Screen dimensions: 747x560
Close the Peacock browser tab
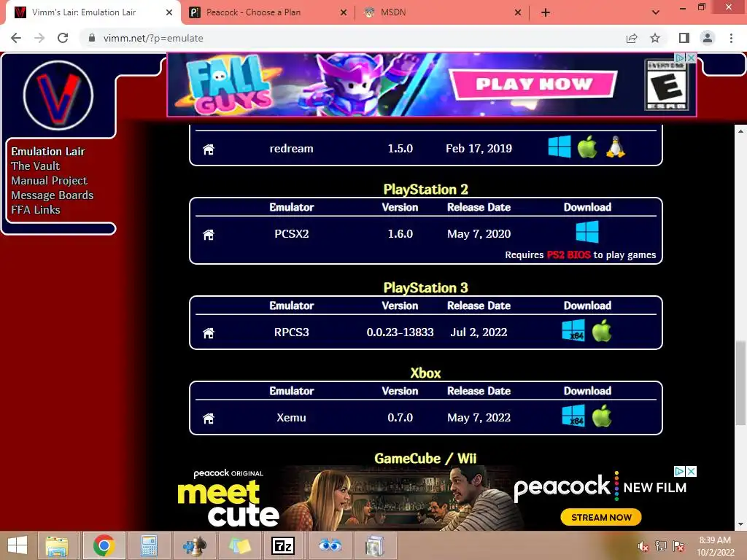344,12
